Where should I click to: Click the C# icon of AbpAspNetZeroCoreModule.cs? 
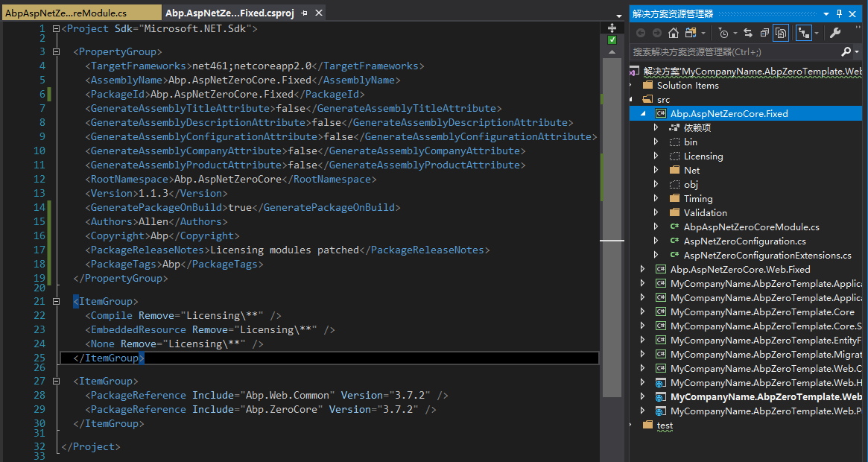click(x=674, y=227)
